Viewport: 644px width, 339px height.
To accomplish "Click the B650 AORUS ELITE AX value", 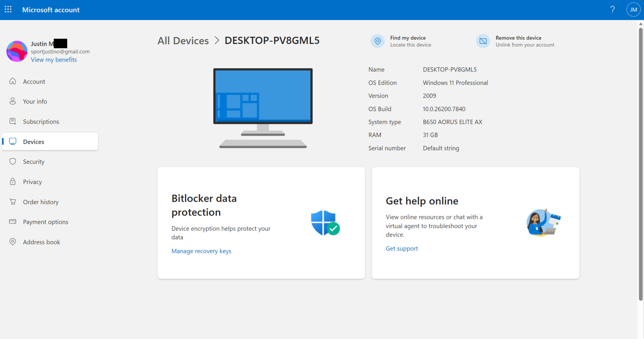I will pos(453,122).
